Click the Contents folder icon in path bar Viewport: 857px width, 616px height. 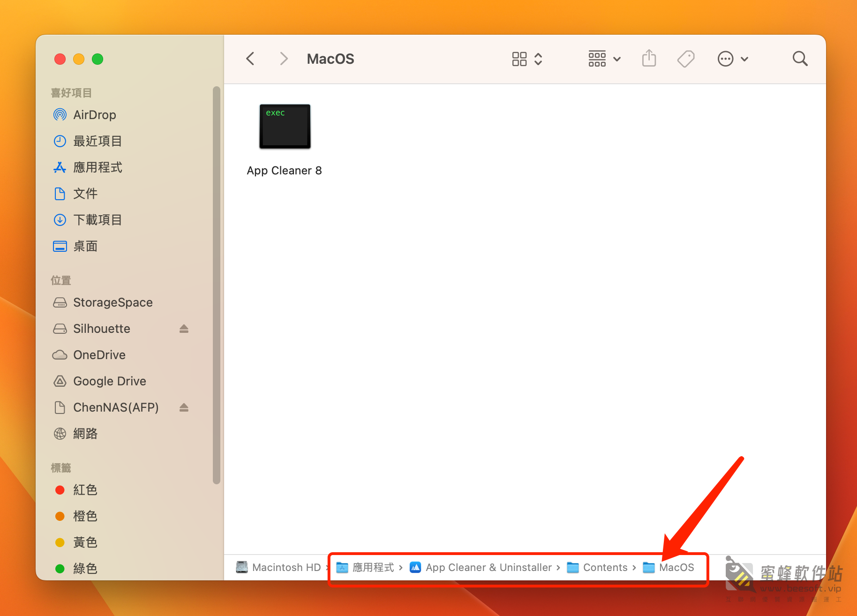coord(573,568)
